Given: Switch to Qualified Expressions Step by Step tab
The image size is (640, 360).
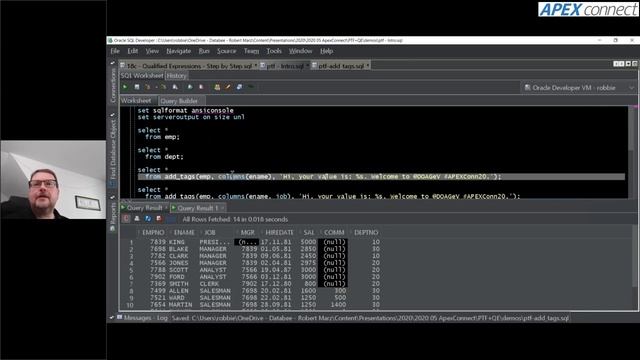Looking at the screenshot, I should [x=189, y=66].
